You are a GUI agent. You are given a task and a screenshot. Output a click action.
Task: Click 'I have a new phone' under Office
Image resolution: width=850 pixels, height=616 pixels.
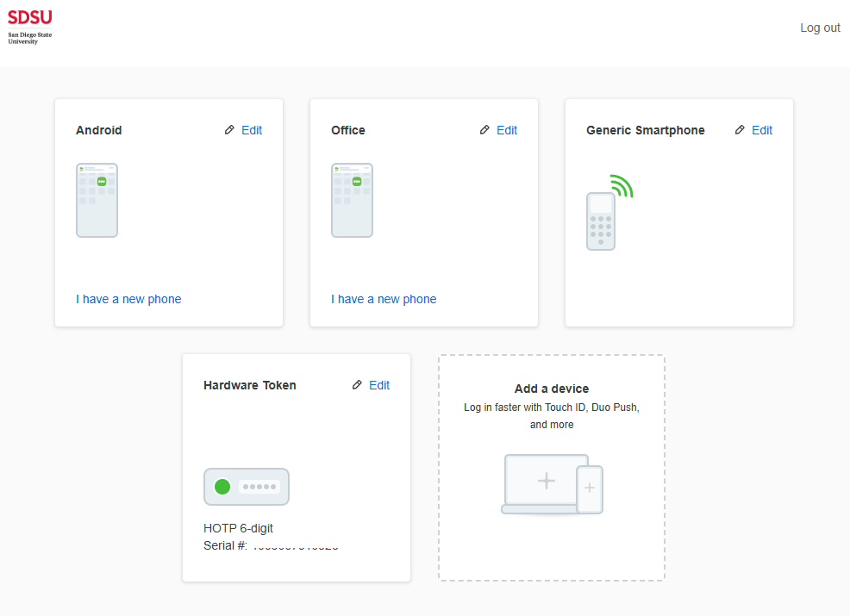click(384, 299)
